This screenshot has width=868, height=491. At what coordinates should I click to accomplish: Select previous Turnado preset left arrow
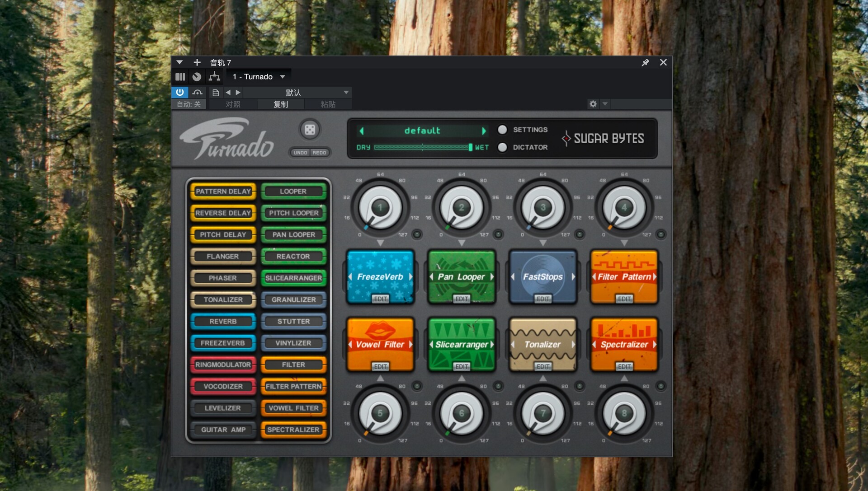[x=361, y=131]
